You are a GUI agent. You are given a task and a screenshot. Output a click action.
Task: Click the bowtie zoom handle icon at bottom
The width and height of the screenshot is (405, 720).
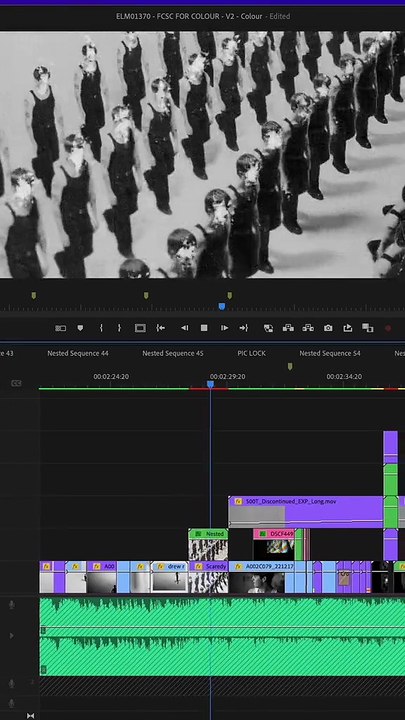pyautogui.click(x=30, y=715)
